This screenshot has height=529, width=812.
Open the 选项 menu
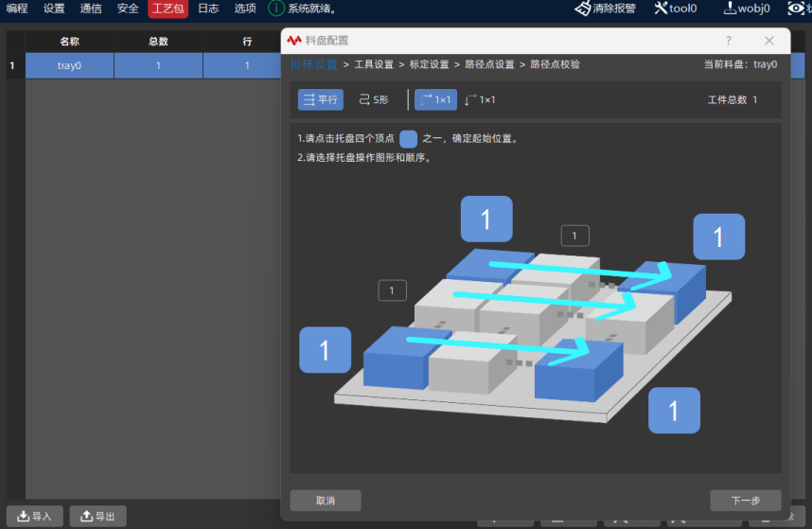pos(245,9)
